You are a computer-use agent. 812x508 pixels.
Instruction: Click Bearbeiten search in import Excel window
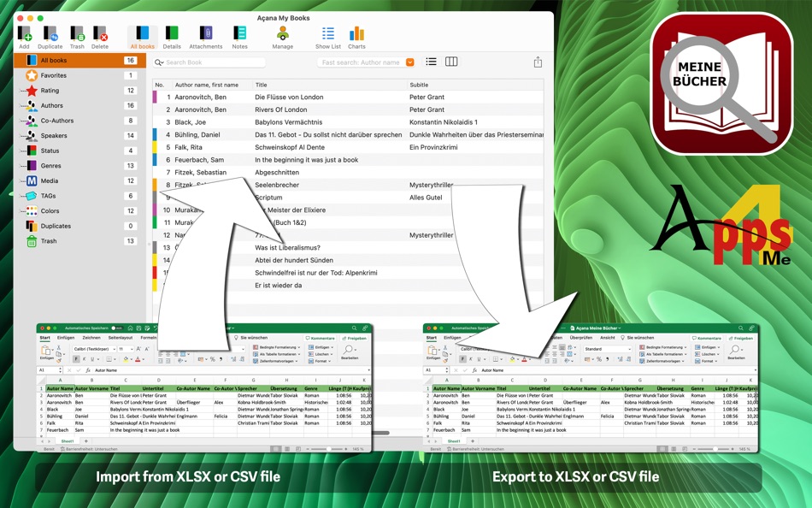point(350,352)
